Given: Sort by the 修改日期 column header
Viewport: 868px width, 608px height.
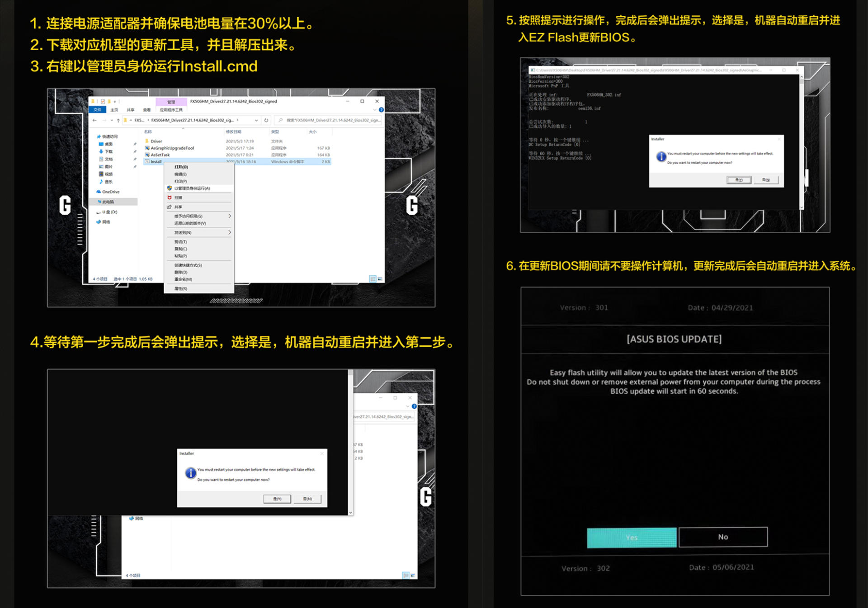Looking at the screenshot, I should point(233,132).
